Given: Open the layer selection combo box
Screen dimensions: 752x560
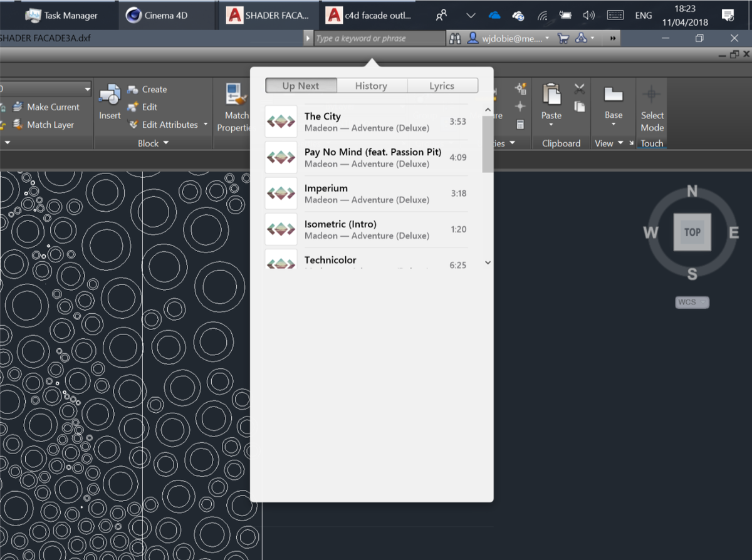Looking at the screenshot, I should (x=44, y=89).
